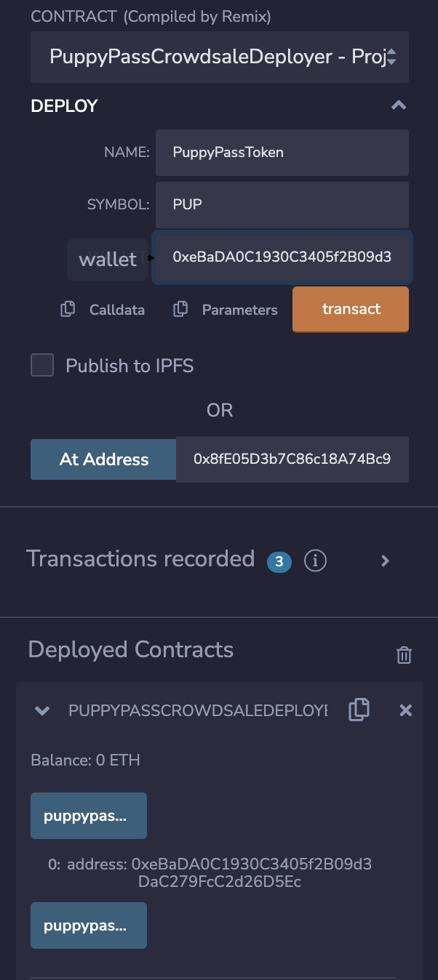Click the SYMBOL input showing PUP
This screenshot has width=438, height=980.
(x=282, y=204)
